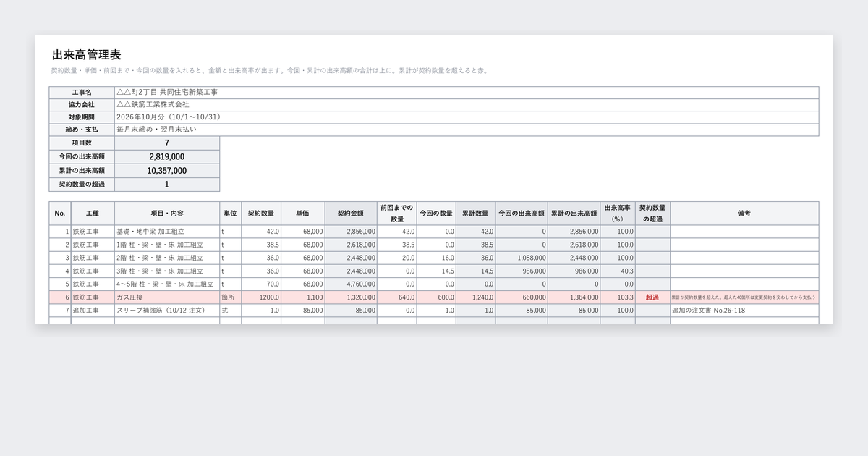Screen dimensions: 868x456
Task: Select the 備考 column header
Action: click(744, 214)
